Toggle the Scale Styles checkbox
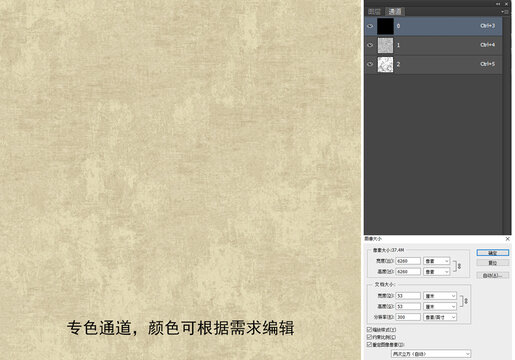515x360 pixels. pyautogui.click(x=369, y=329)
